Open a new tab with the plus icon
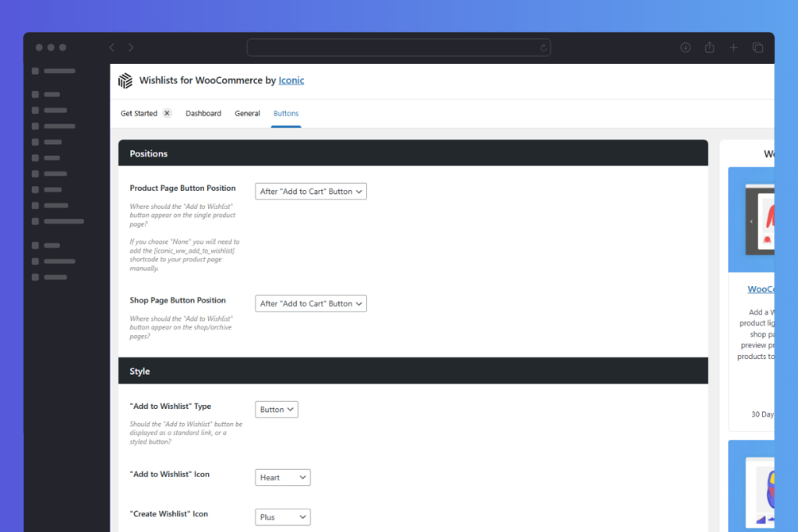Viewport: 798px width, 532px height. (x=733, y=47)
